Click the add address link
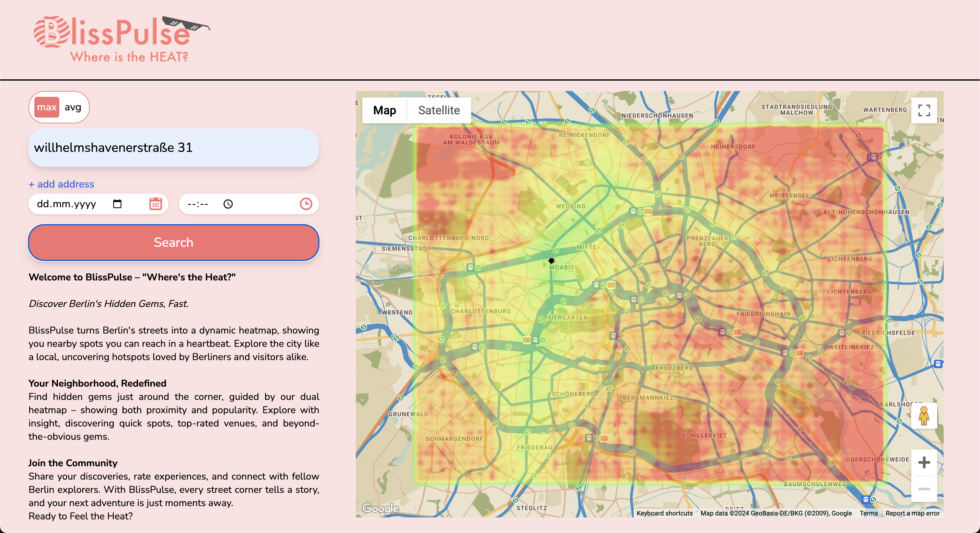 point(61,184)
